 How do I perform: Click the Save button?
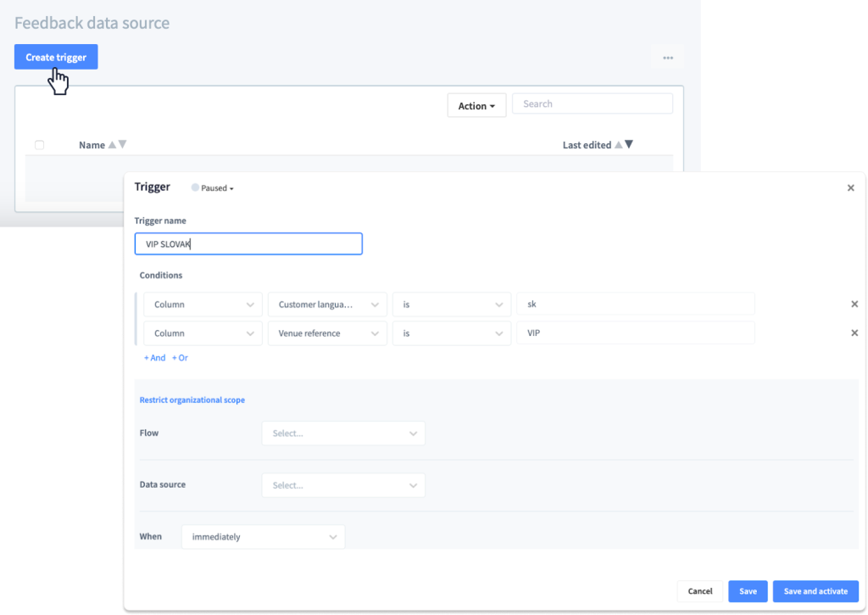pyautogui.click(x=748, y=591)
